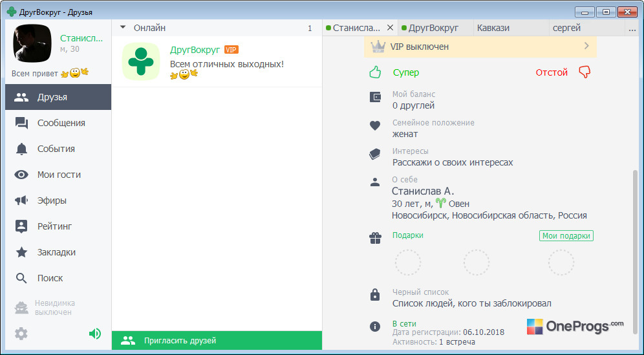644x355 pixels.
Task: Click the heart marital status icon
Action: pyautogui.click(x=375, y=125)
